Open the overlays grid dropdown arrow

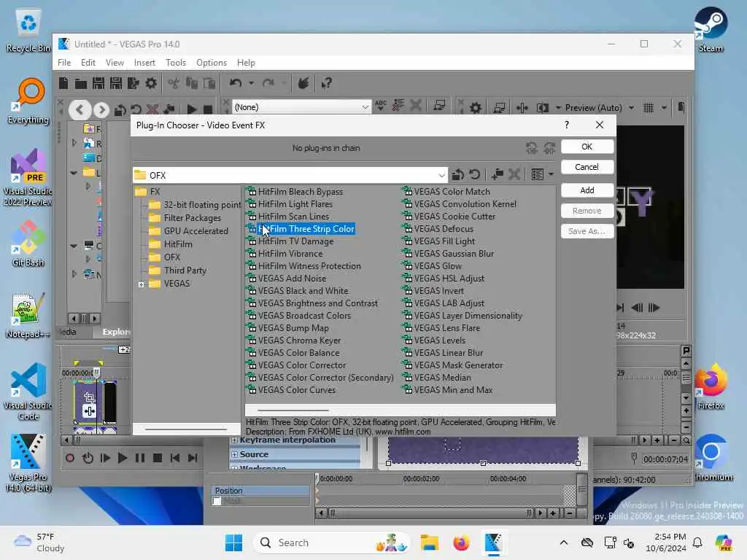(664, 108)
